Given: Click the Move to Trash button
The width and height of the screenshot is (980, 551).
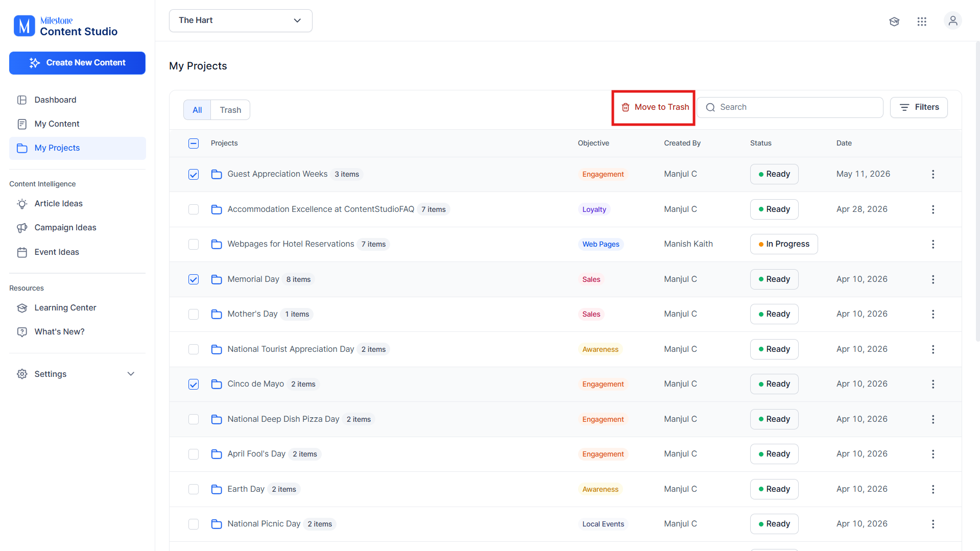Looking at the screenshot, I should 655,107.
